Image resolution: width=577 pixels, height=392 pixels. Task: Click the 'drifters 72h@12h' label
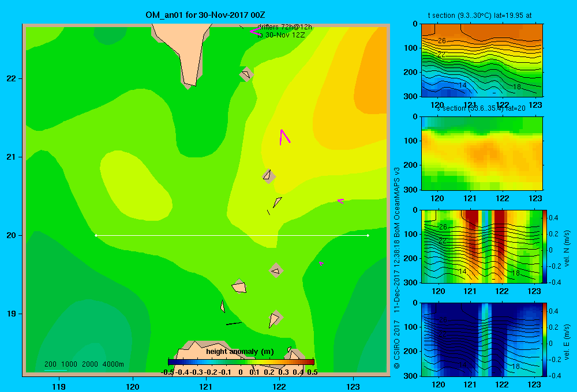coord(284,27)
